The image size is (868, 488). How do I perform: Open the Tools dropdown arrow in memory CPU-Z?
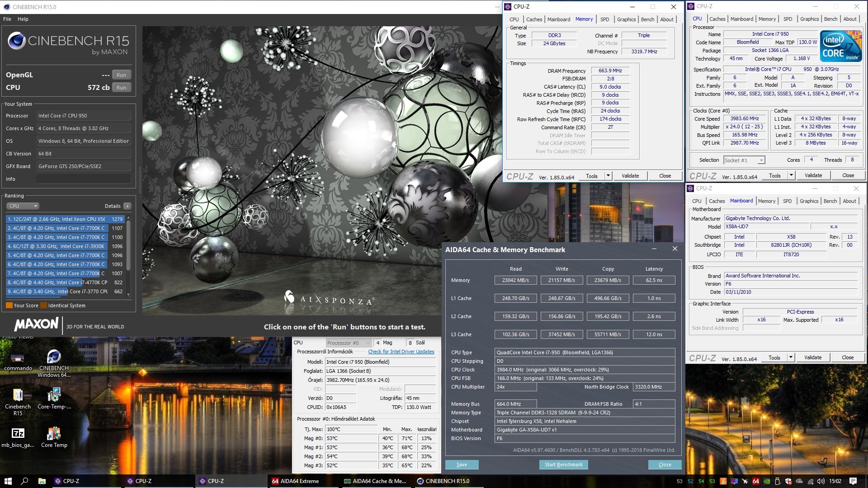[608, 176]
